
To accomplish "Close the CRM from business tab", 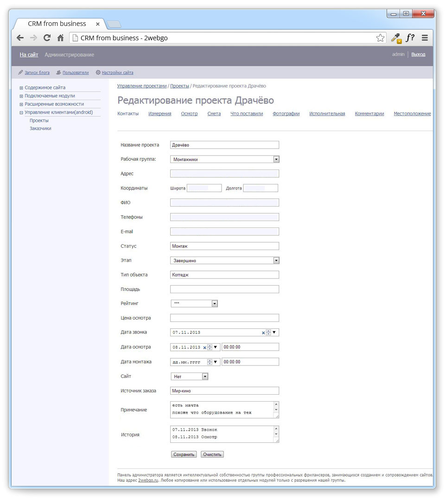I will [x=98, y=24].
